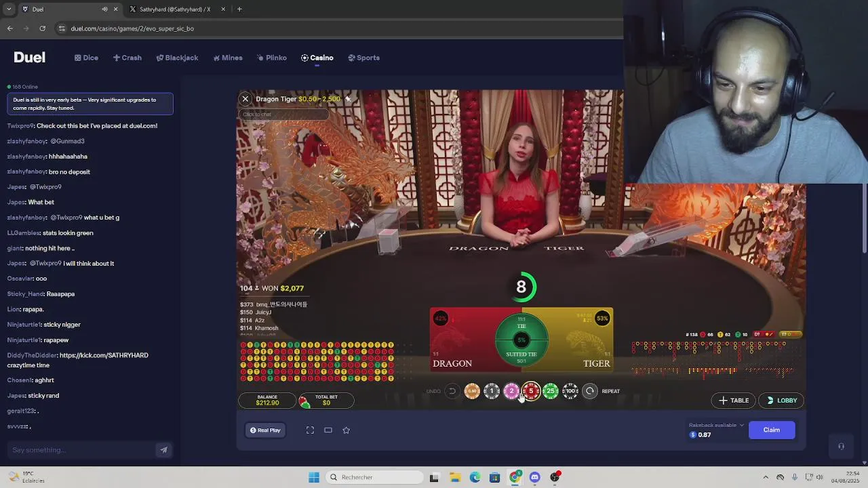Close the Sathryhard X browser tab

point(223,9)
